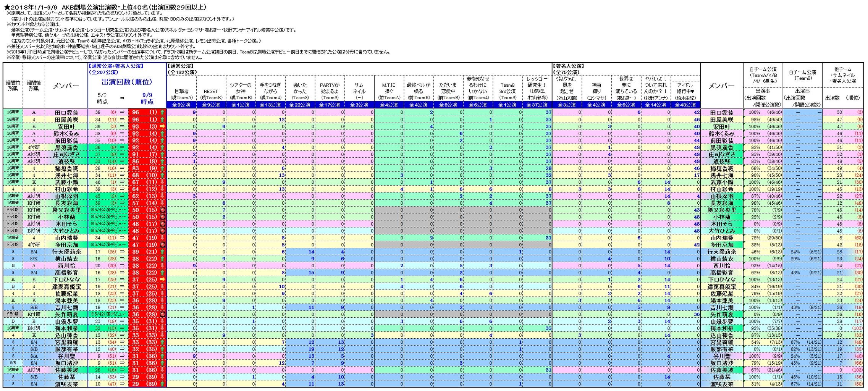Select the red down arrow for 梅本和泉

[162, 328]
